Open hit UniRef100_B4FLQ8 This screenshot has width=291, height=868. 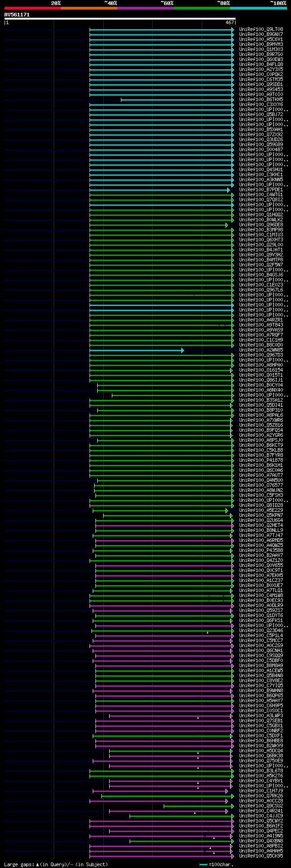pyautogui.click(x=261, y=64)
